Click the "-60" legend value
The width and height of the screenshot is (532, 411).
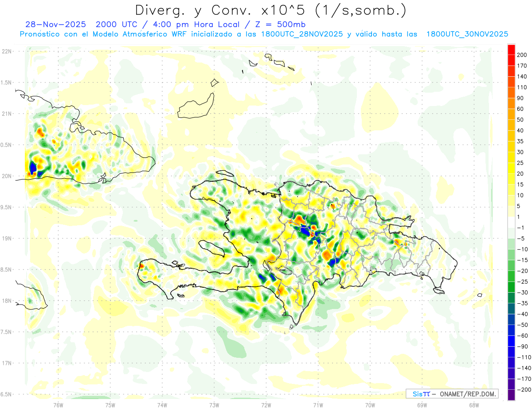coord(522,336)
